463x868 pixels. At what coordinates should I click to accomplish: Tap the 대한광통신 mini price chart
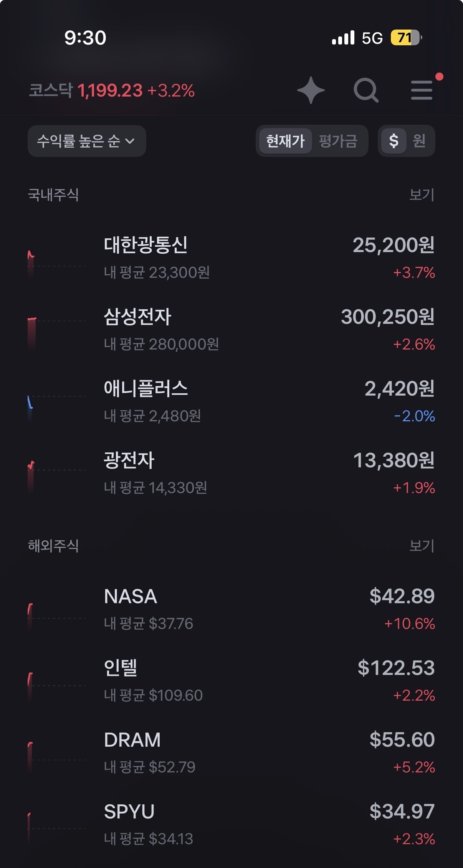pyautogui.click(x=57, y=263)
